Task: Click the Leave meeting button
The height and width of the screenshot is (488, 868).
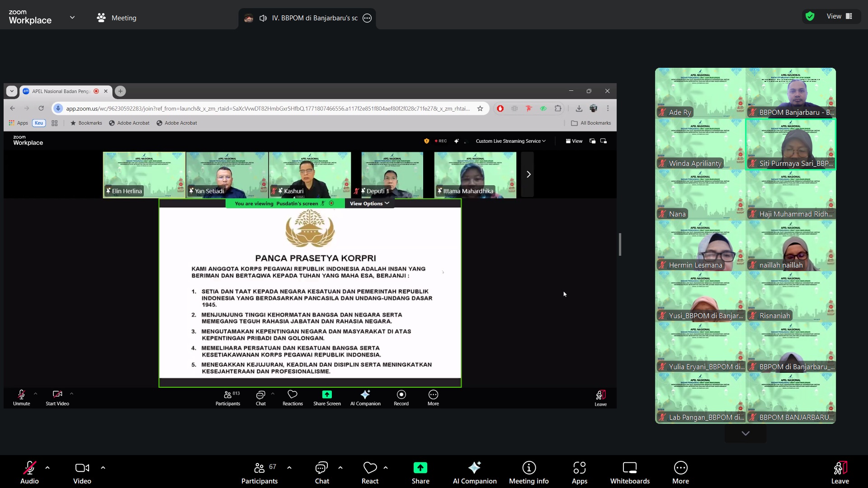Action: pos(840,472)
